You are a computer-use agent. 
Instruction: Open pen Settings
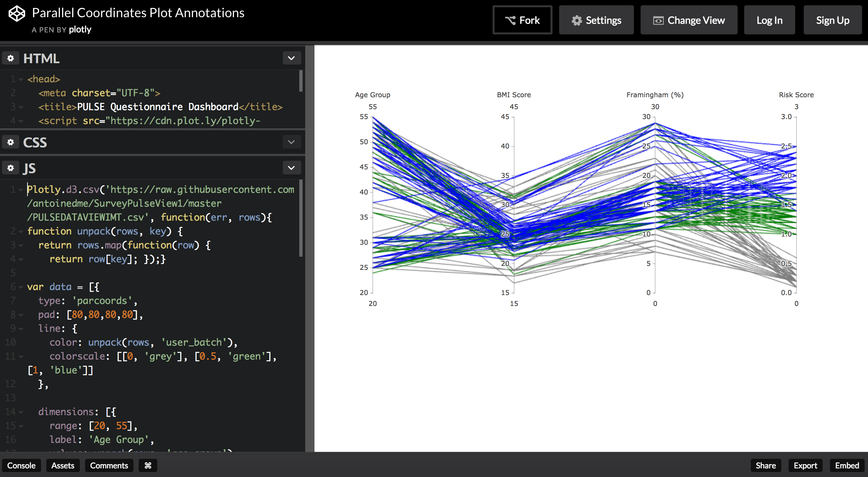[x=597, y=20]
